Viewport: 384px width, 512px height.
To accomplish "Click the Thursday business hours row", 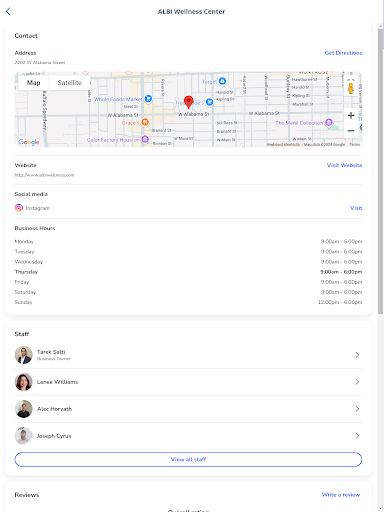I will 188,272.
